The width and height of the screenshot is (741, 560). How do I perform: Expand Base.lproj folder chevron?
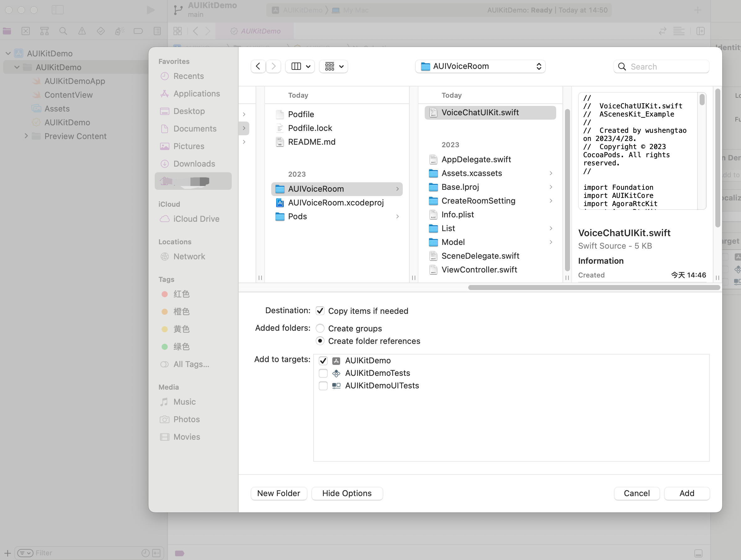551,187
